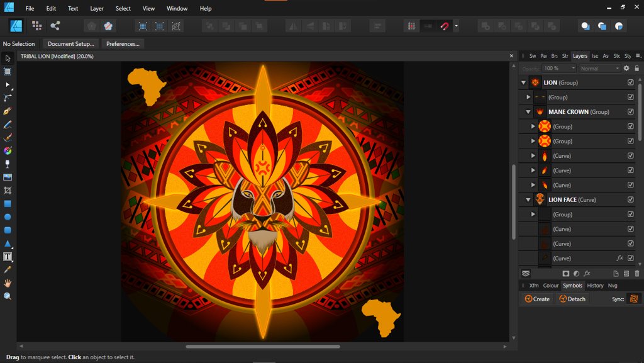Viewport: 644px width, 363px height.
Task: Select the View hand tool
Action: (x=8, y=283)
